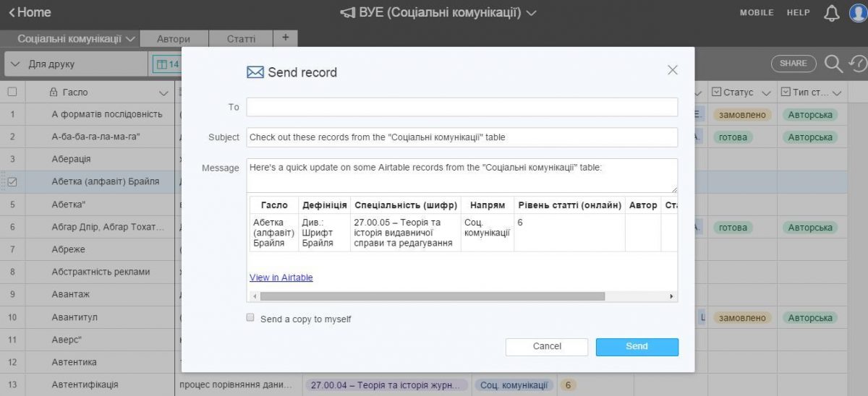This screenshot has height=396, width=868.
Task: Open the notifications bell
Action: click(832, 13)
